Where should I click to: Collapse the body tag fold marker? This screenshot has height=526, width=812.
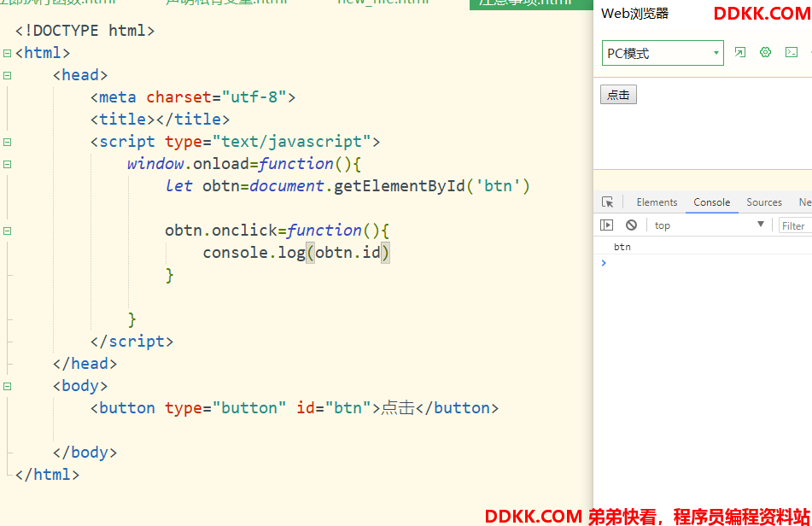[7, 386]
